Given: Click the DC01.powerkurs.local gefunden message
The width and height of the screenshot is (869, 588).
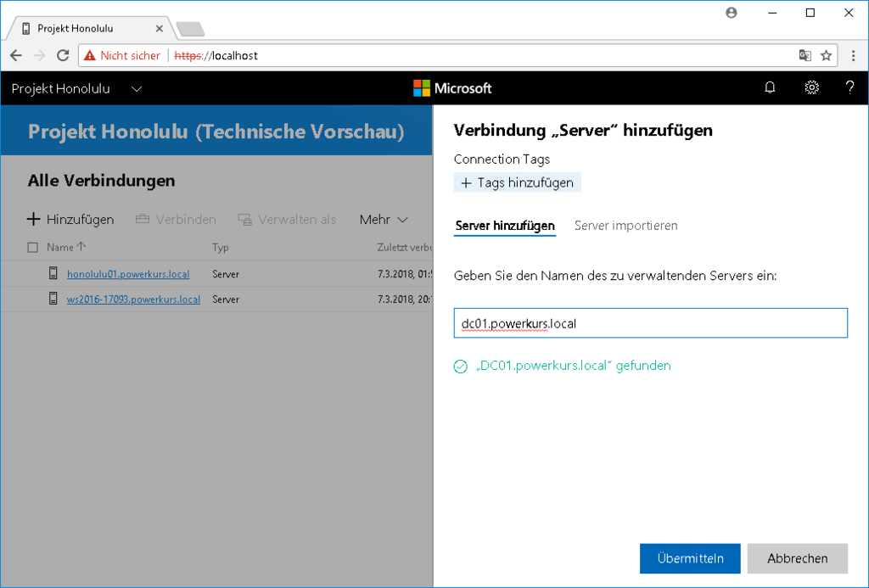Looking at the screenshot, I should (x=573, y=366).
